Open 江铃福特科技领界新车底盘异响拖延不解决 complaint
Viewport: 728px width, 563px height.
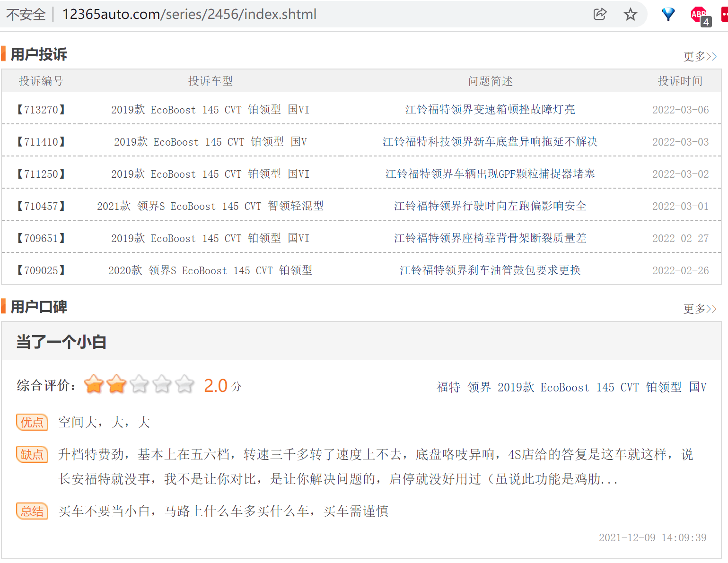[491, 142]
